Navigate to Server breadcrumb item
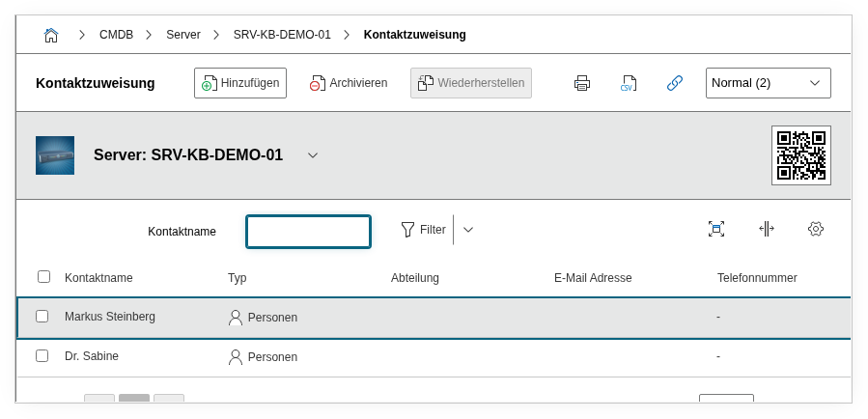868x419 pixels. 183,35
